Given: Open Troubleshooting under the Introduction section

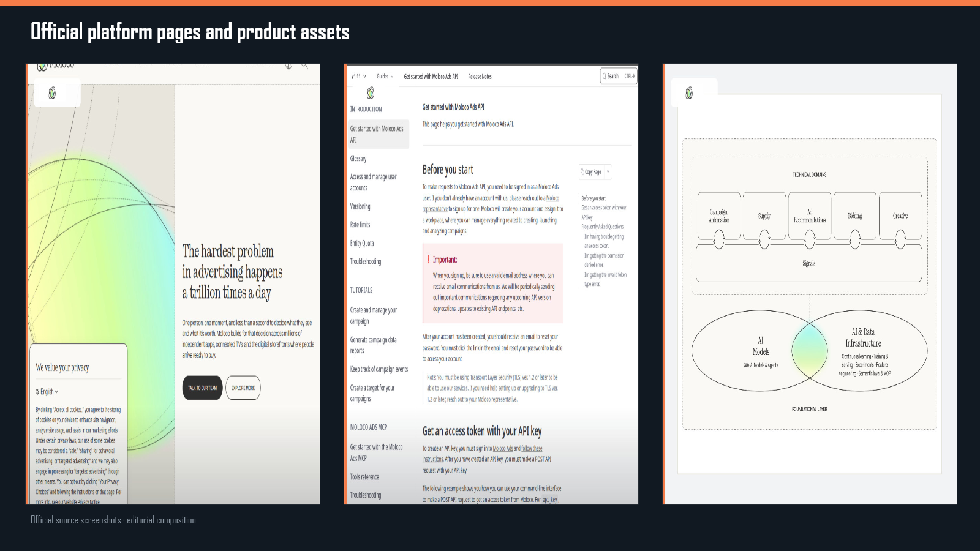Looking at the screenshot, I should 366,261.
